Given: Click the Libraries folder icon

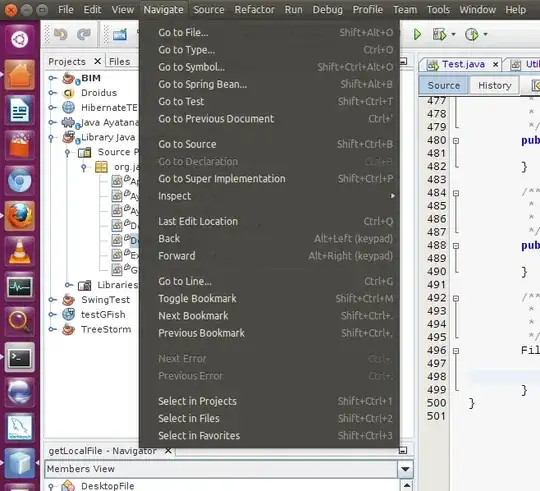Looking at the screenshot, I should pyautogui.click(x=85, y=285).
